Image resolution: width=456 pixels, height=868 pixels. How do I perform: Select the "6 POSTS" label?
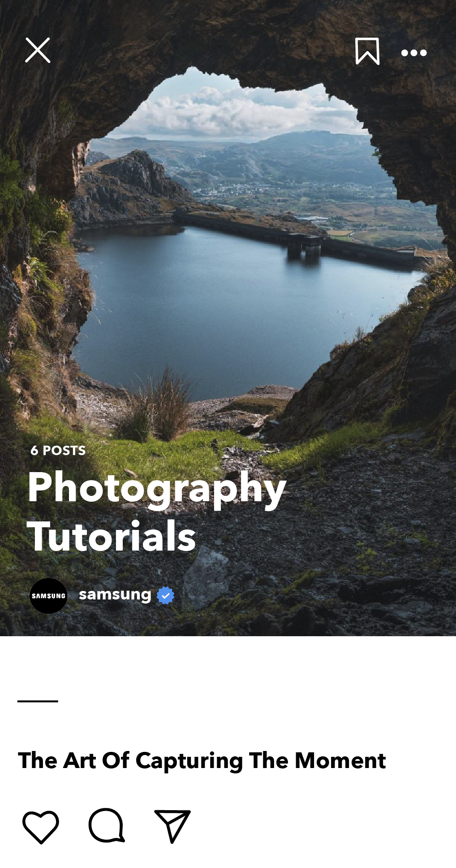click(58, 451)
